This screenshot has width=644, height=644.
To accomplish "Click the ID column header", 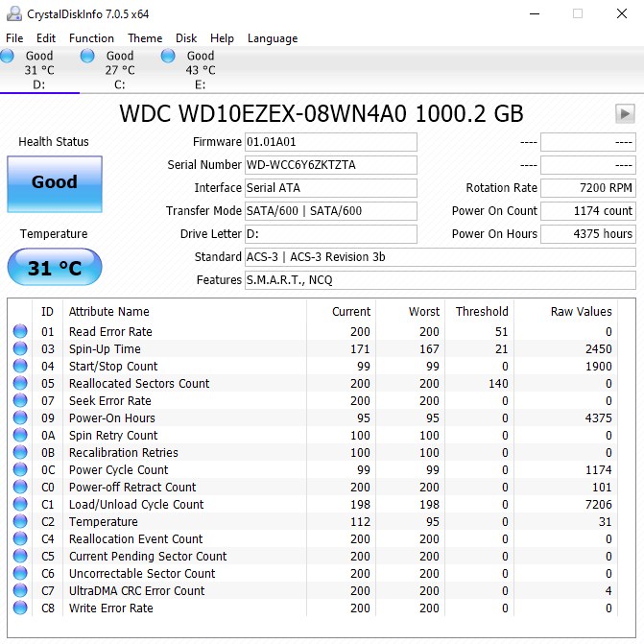I will tap(47, 311).
